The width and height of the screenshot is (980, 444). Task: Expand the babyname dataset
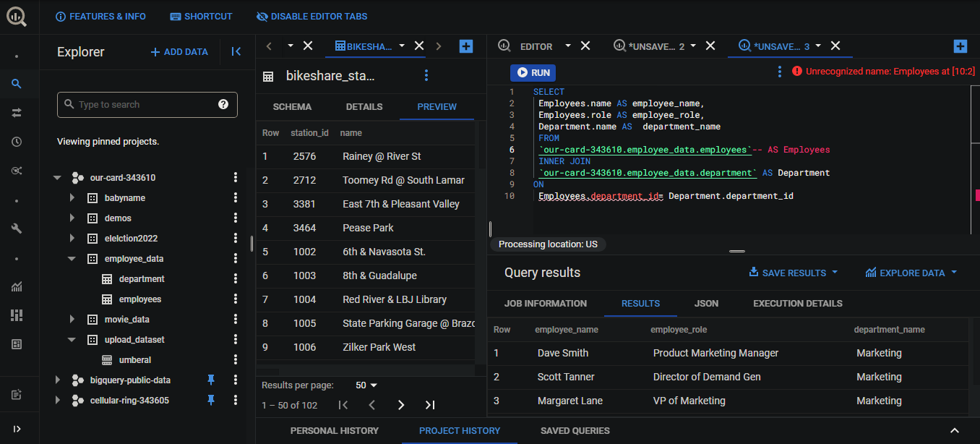tap(72, 198)
